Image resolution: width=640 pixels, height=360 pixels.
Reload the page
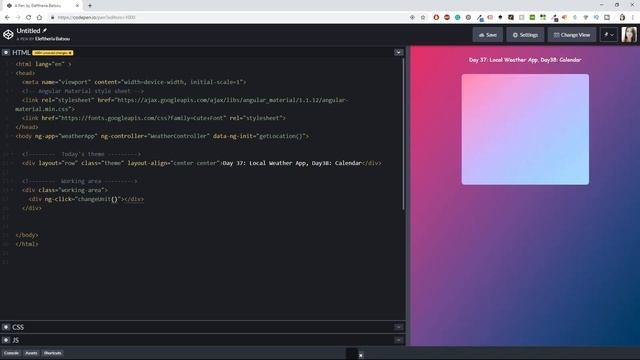pyautogui.click(x=29, y=18)
